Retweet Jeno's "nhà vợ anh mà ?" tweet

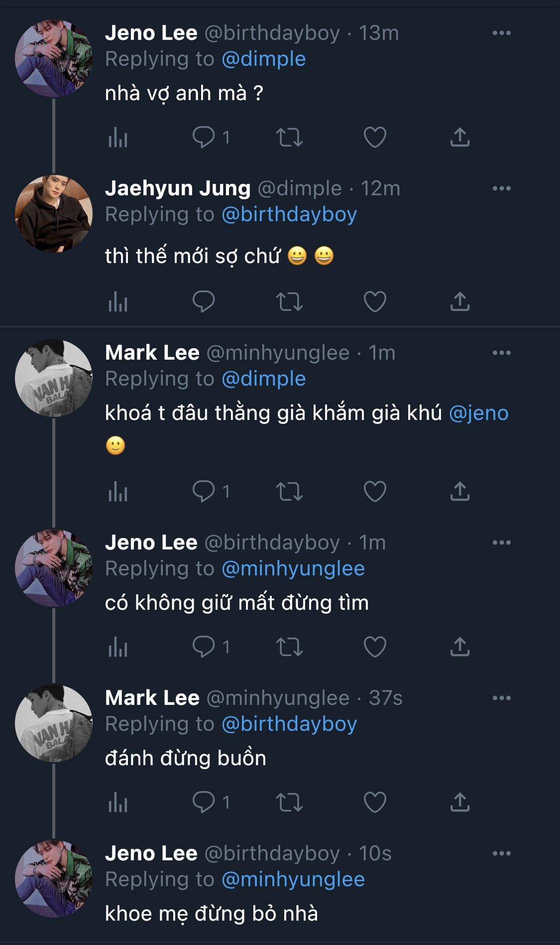(x=289, y=137)
